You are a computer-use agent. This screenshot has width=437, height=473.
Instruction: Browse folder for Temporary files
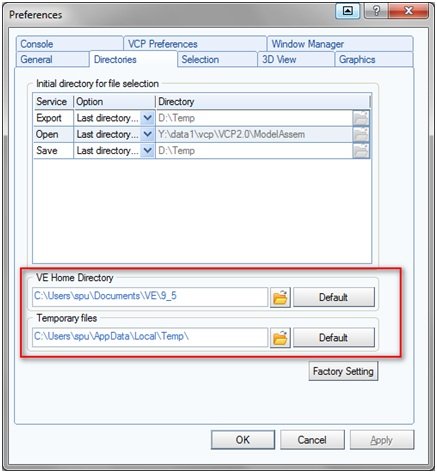(x=280, y=338)
